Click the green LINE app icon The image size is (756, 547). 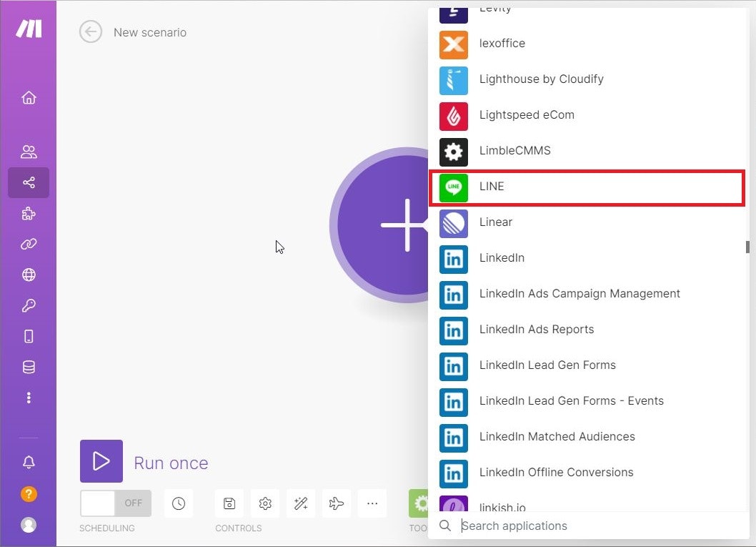[454, 187]
